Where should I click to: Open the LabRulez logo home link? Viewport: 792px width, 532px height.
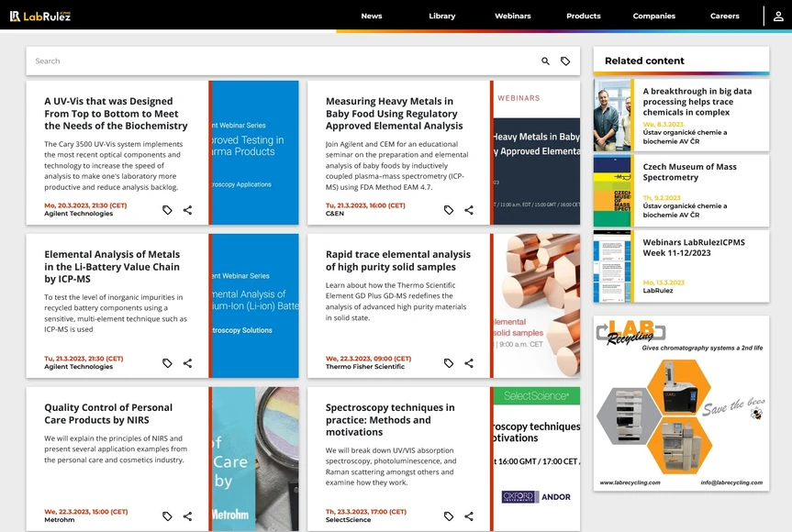40,17
